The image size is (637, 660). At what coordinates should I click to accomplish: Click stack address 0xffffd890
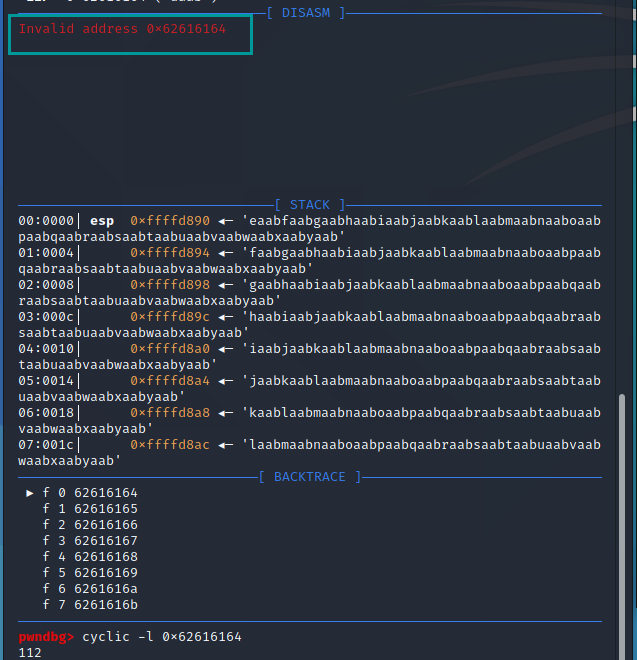[x=170, y=221]
